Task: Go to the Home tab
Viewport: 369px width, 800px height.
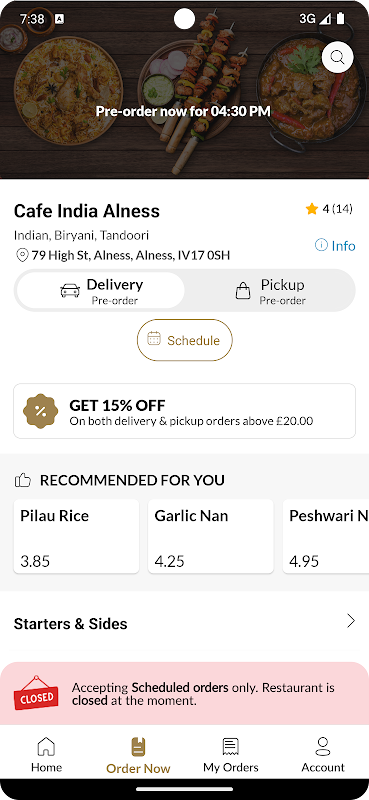Action: click(46, 755)
